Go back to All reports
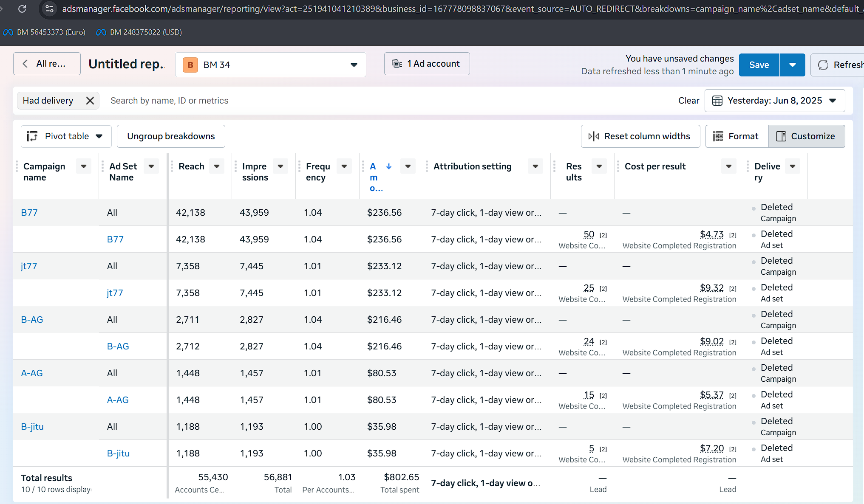Viewport: 864px width, 504px height. point(47,64)
